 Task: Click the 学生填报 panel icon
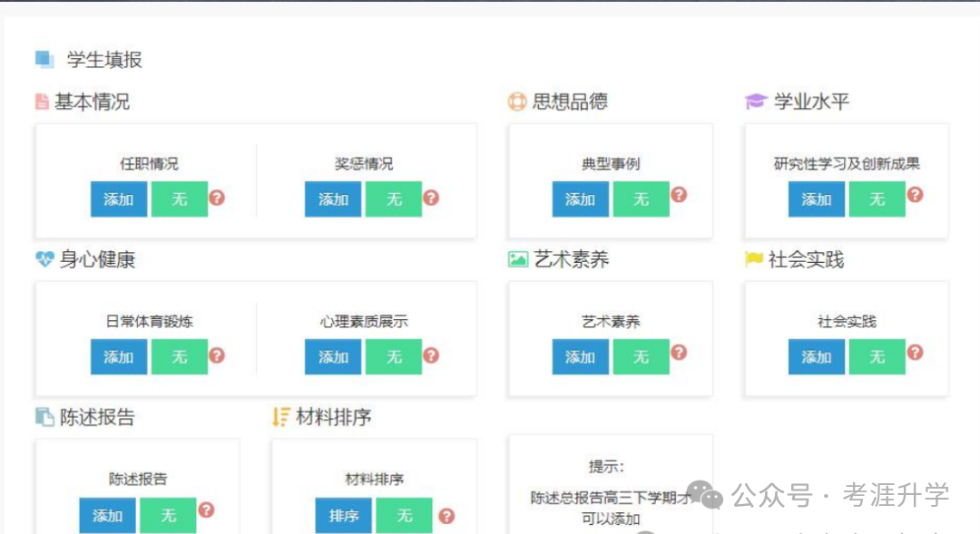click(x=44, y=60)
